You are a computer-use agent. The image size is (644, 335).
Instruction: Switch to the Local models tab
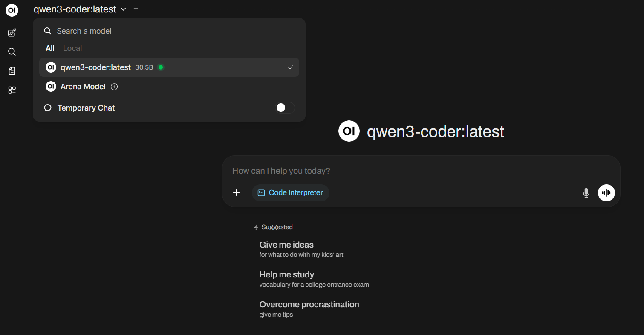tap(72, 48)
